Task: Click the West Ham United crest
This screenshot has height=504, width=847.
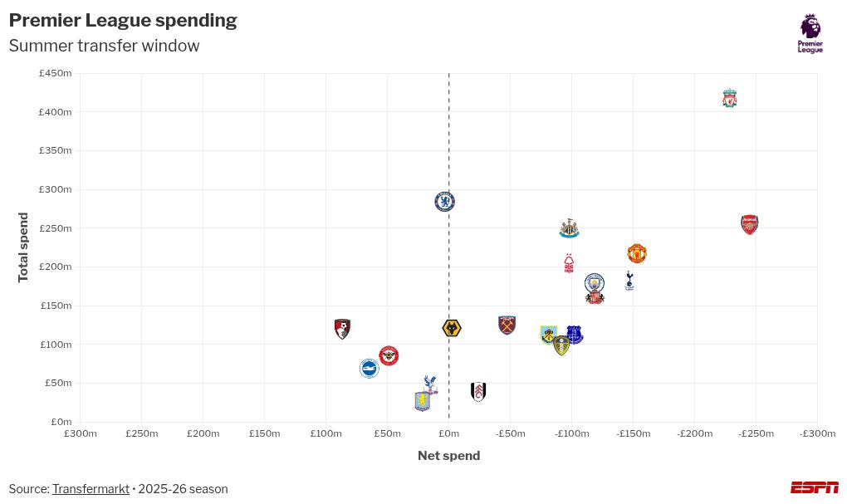Action: [x=507, y=325]
